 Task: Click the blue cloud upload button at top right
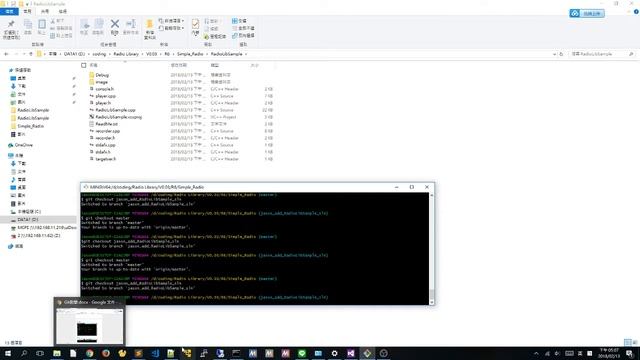(587, 13)
